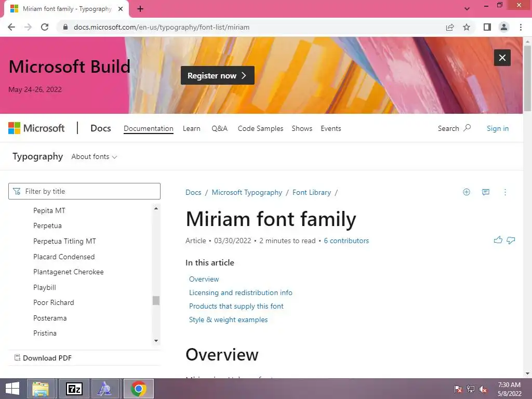Click the sidebar list scroll-up arrow
Image resolution: width=532 pixels, height=399 pixels.
click(x=156, y=208)
